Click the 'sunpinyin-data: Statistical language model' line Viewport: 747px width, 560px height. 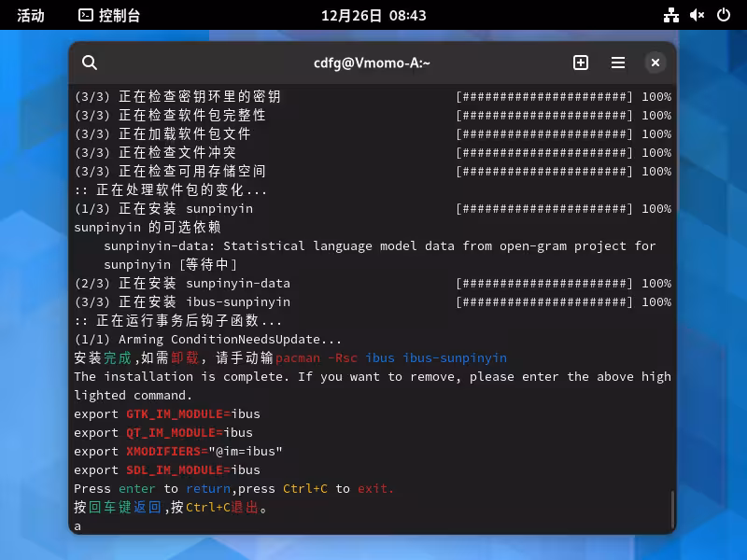point(380,246)
